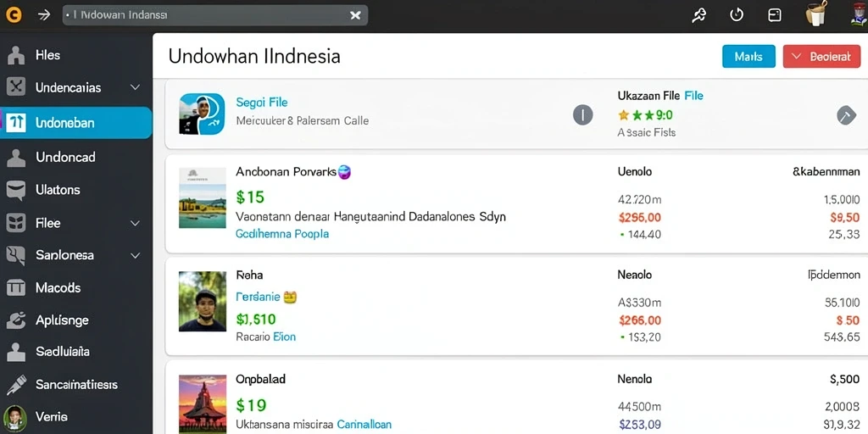The height and width of the screenshot is (434, 868).
Task: Click the coffee cup icon in top bar
Action: (816, 14)
